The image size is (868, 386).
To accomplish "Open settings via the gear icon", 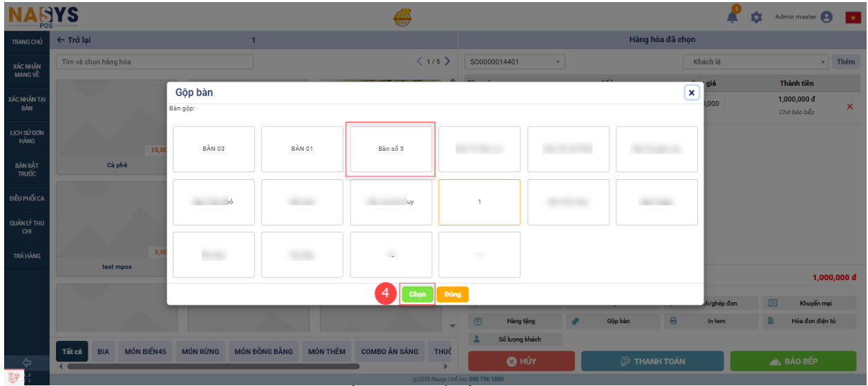I will pos(757,17).
